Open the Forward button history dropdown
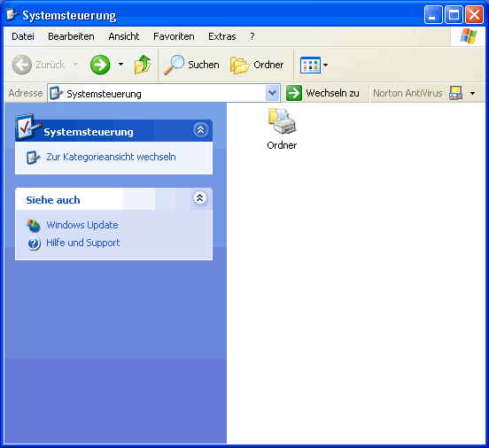Viewport: 489px width, 448px height. point(121,65)
